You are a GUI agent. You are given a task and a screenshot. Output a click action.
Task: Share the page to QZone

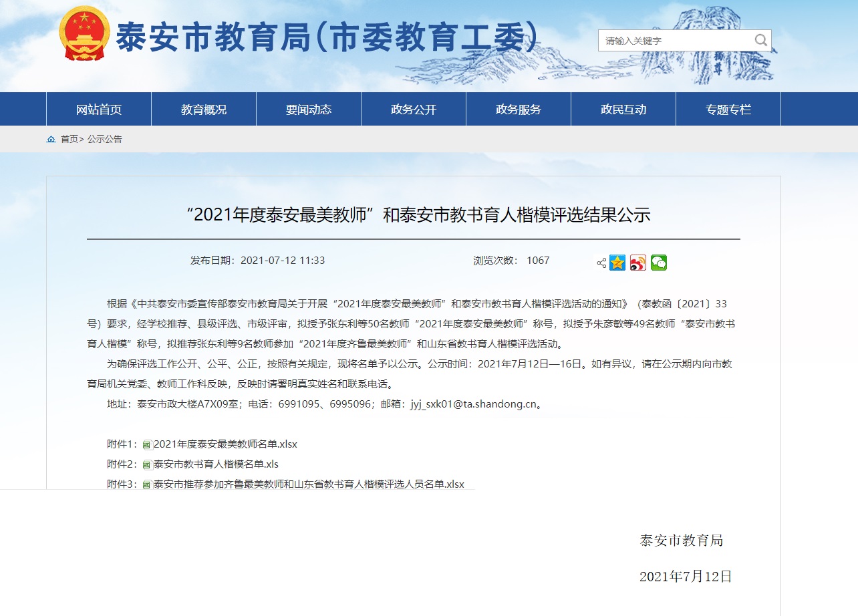coord(617,262)
